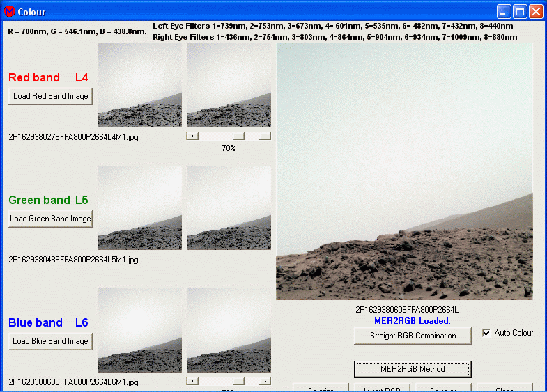The width and height of the screenshot is (547, 392).
Task: Click the Blue band L6 label
Action: 48,322
